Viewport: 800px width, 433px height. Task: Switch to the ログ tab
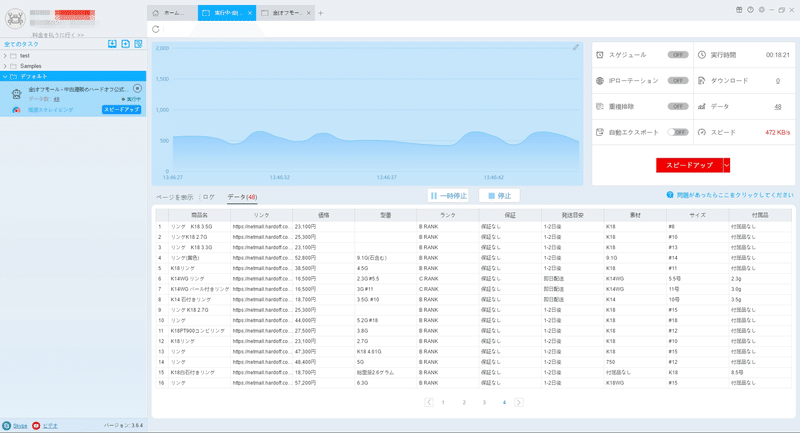tap(208, 197)
